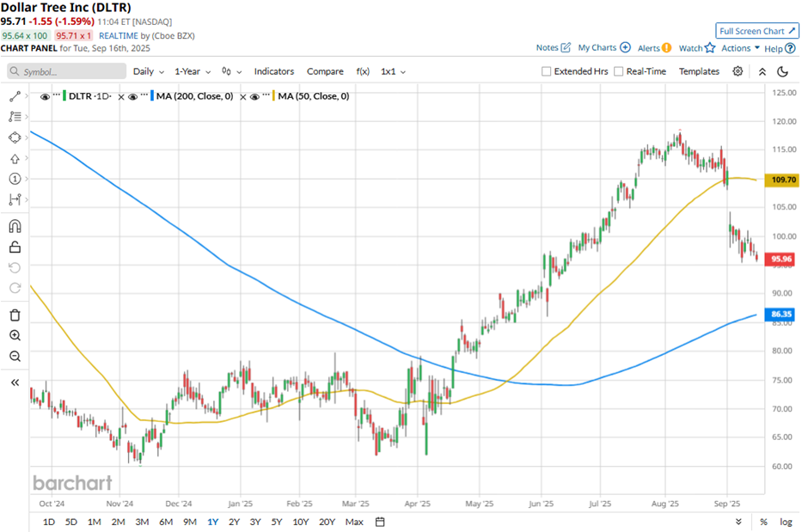
Task: Add chart via My Charts plus icon
Action: click(625, 47)
